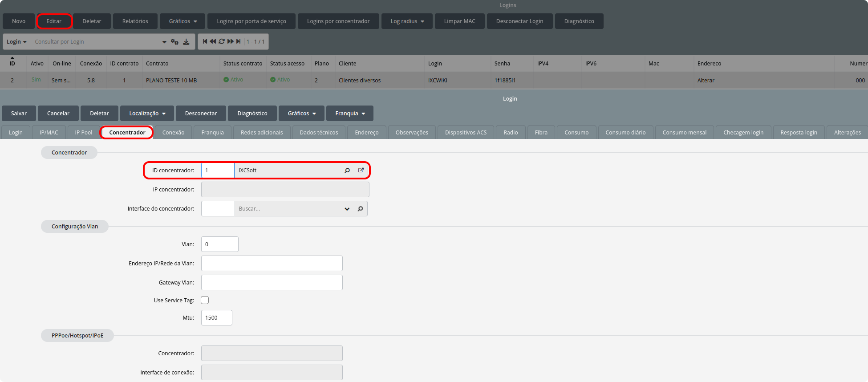Expand the Consultar por Login suggestions arrow
Viewport: 868px width, 382px height.
pos(164,42)
